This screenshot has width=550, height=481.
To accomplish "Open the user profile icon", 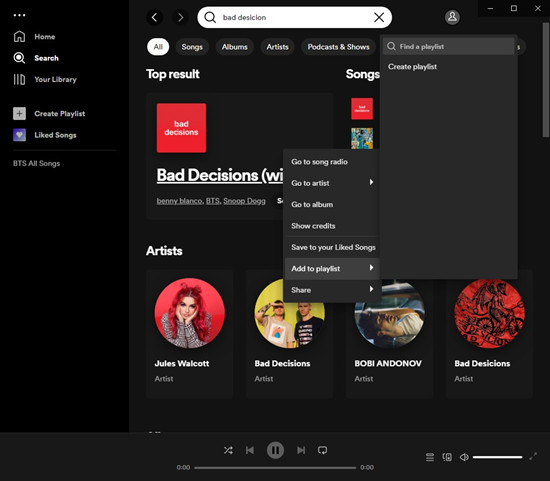I will coord(452,17).
